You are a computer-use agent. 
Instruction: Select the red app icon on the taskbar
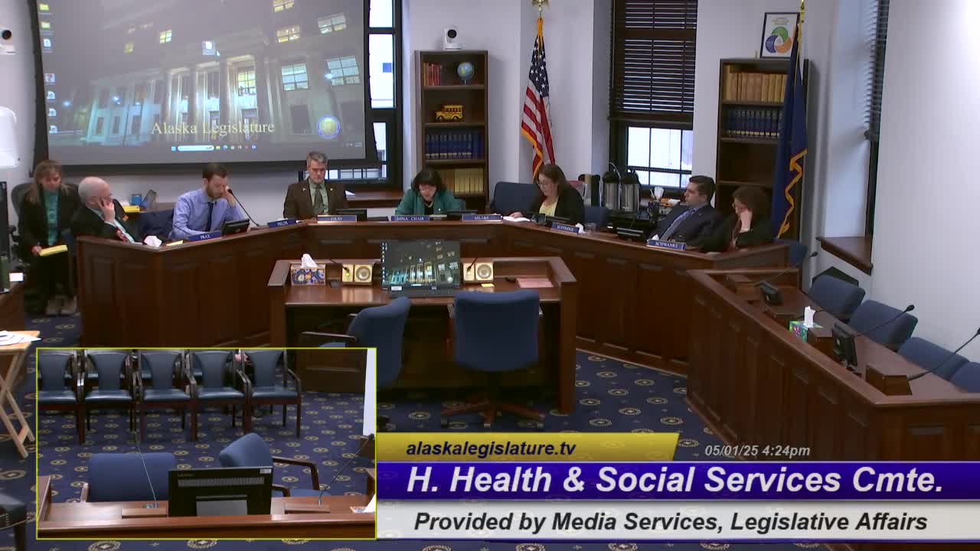(x=246, y=146)
